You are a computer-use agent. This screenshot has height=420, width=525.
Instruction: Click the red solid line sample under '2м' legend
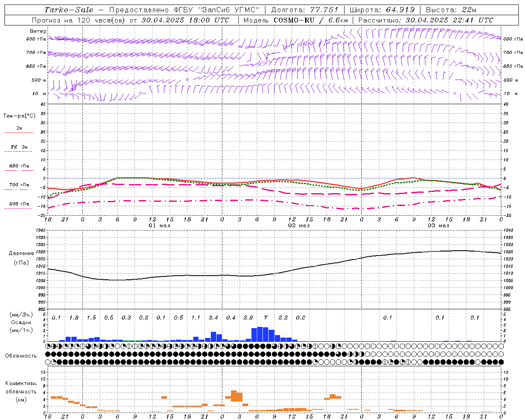coord(19,133)
